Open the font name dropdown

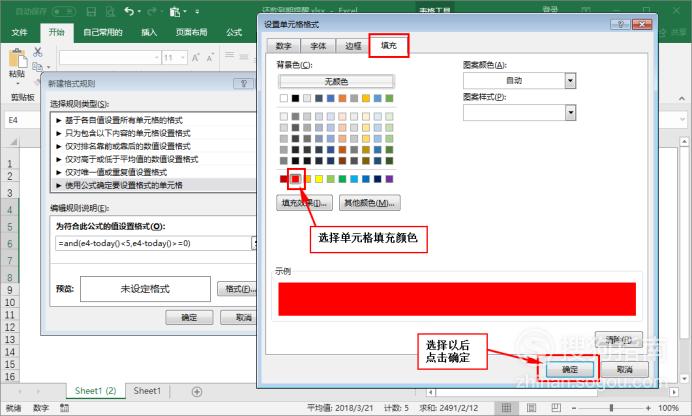(156, 57)
